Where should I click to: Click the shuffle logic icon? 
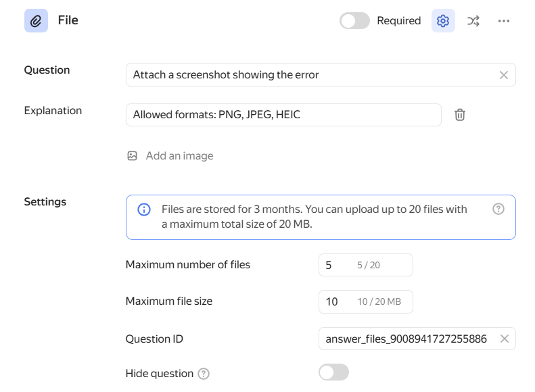click(x=473, y=21)
